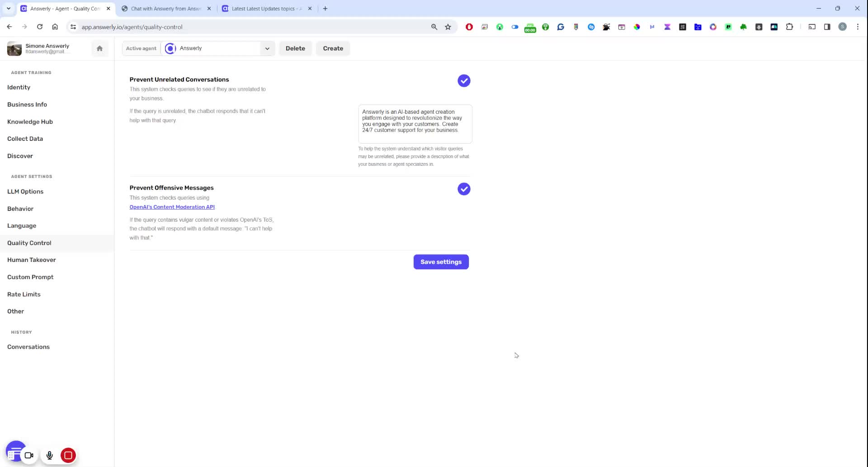Click the business description text box
Screen dimensions: 868x467
415,124
